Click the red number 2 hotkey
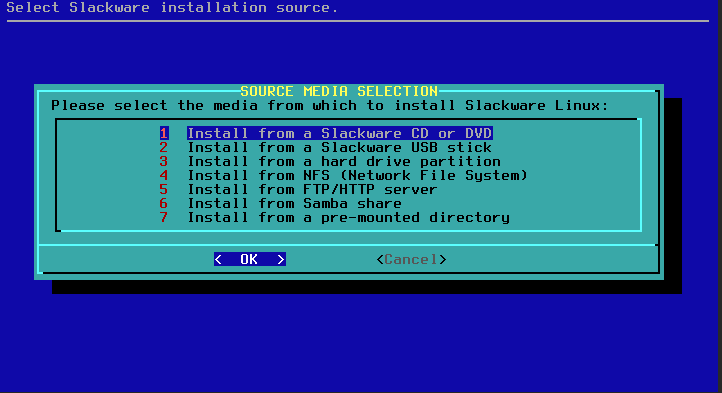The width and height of the screenshot is (722, 393). pyautogui.click(x=164, y=147)
